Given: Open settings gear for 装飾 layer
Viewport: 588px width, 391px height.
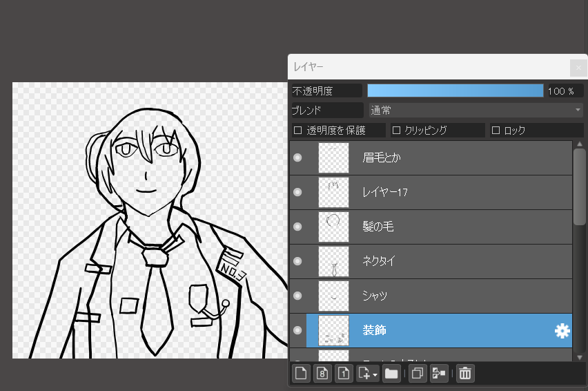Looking at the screenshot, I should point(562,331).
